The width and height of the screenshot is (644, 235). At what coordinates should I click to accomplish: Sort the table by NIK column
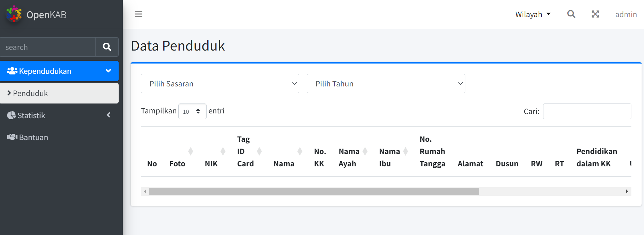pyautogui.click(x=223, y=151)
